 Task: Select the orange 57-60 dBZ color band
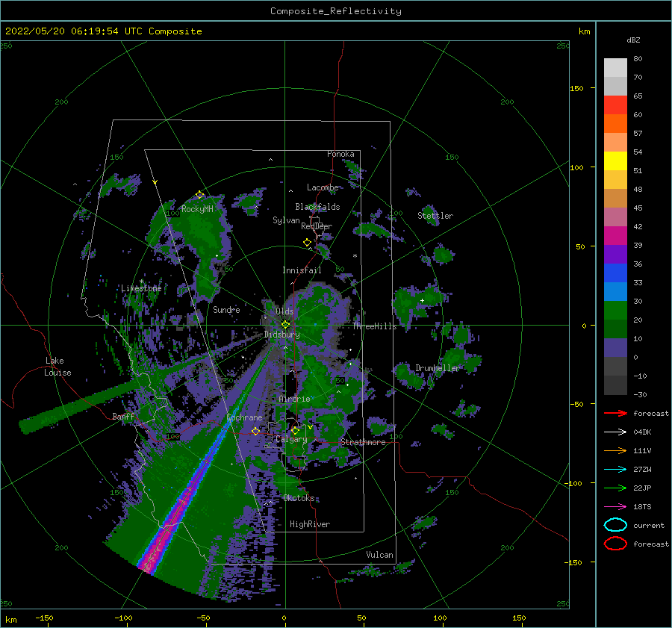coord(615,124)
